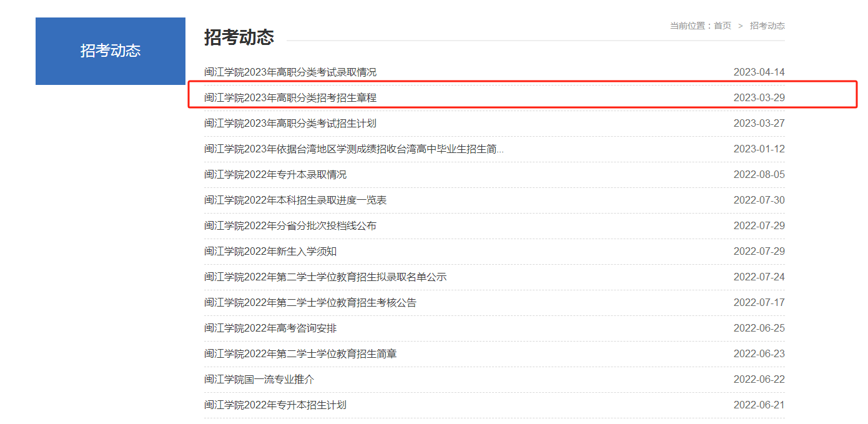Open 第二学士学位教育招生简章 article
868x424 pixels.
[x=300, y=354]
